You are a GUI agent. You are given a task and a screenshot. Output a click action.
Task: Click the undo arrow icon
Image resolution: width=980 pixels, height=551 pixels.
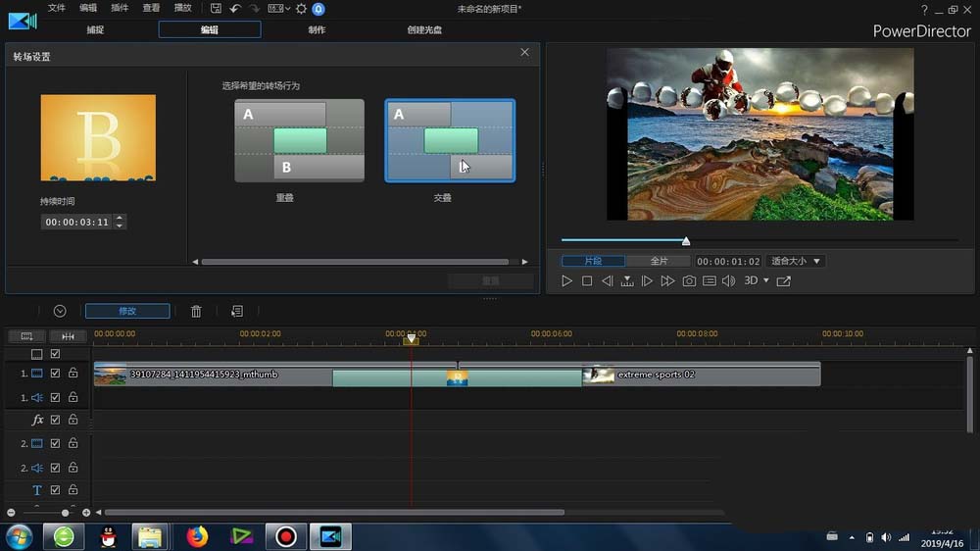[x=235, y=9]
